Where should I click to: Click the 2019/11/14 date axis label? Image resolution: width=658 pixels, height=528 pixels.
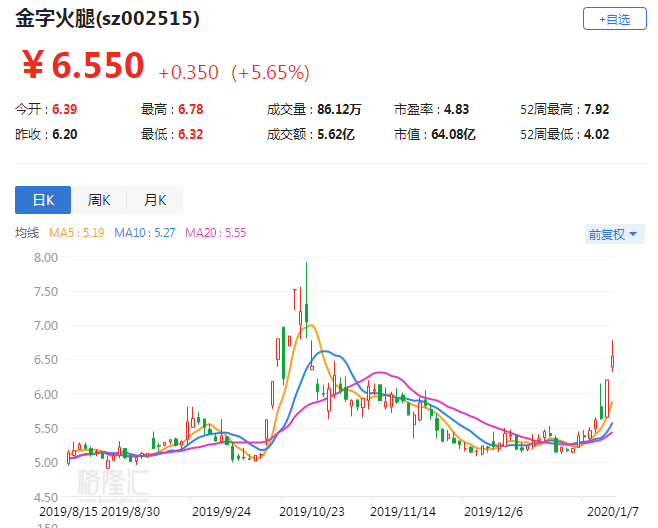tap(403, 512)
